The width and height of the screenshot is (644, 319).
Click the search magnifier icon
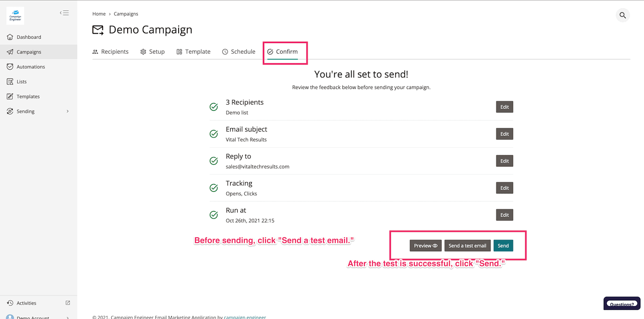coord(623,16)
